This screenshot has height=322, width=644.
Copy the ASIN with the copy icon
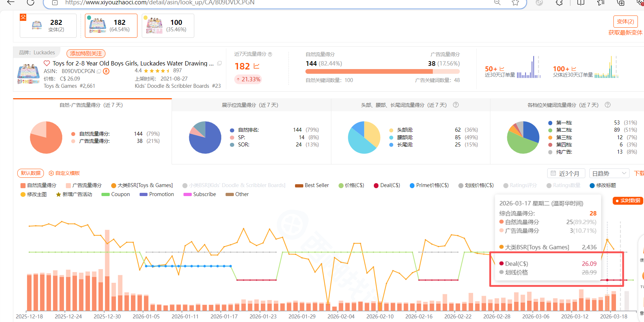[x=99, y=71]
